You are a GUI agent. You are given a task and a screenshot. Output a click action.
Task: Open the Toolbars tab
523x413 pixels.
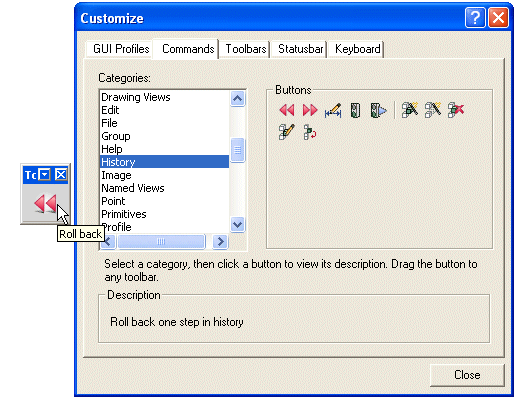coord(246,49)
